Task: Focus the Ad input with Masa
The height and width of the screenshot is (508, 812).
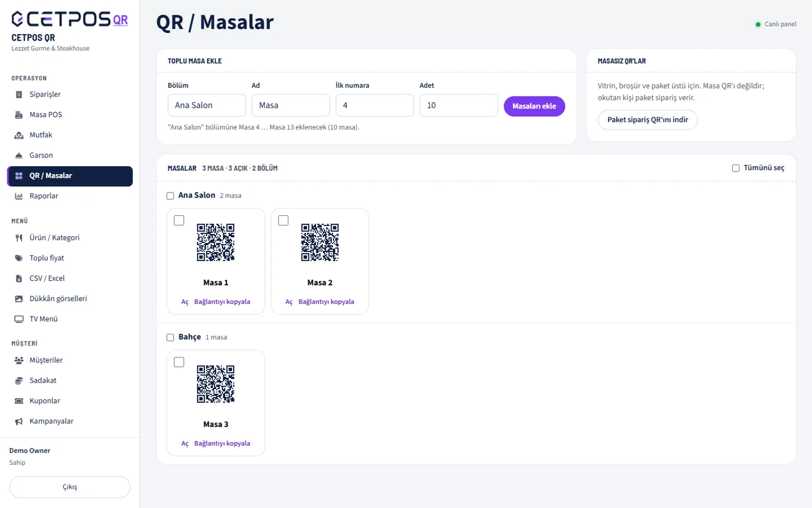Action: (x=291, y=105)
